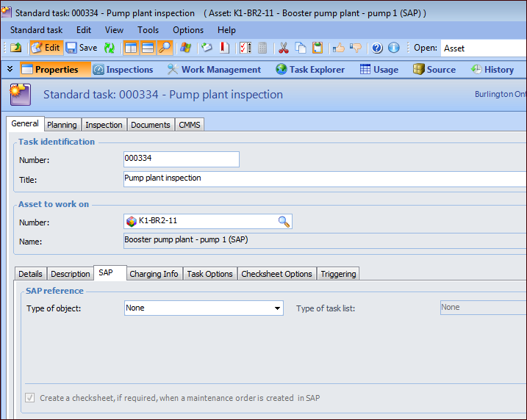Click the magnifier search toolbar icon
This screenshot has height=420, width=527.
[x=165, y=48]
